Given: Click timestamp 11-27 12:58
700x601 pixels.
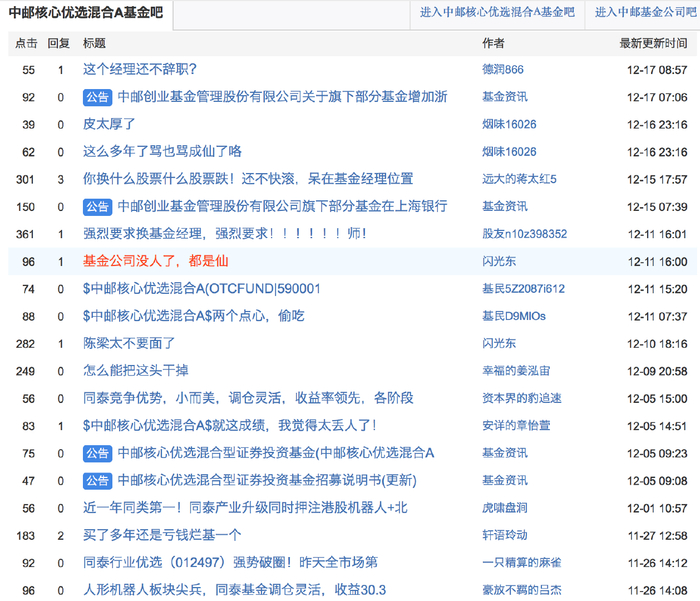Looking at the screenshot, I should click(657, 535).
